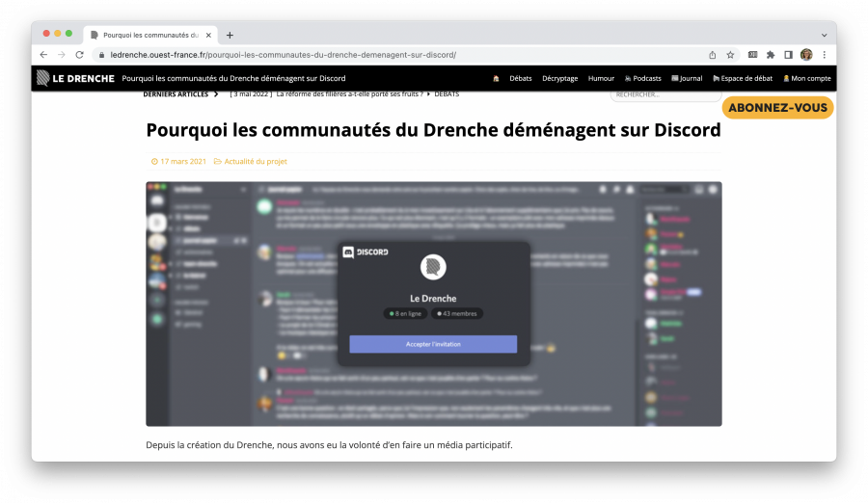Screen dimensions: 868x503
Task: Open 'La réforme des filières' latest article
Action: click(349, 94)
